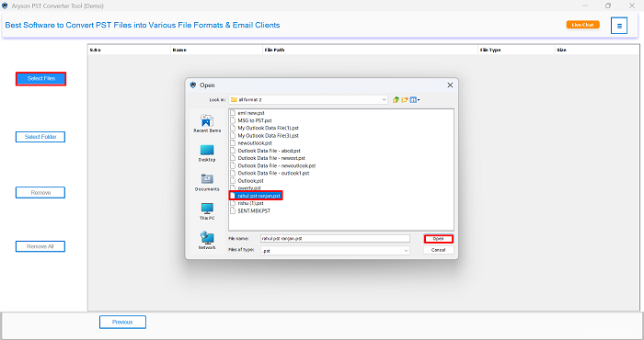Open the hamburger menu in the header
This screenshot has width=644, height=340.
(x=619, y=26)
